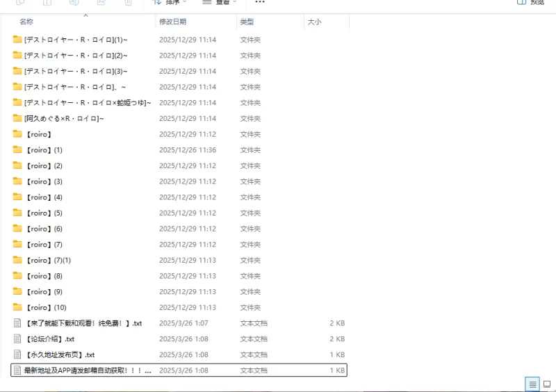Click text file icon of 【论坛介绍】.txt
The width and height of the screenshot is (556, 392).
pos(17,338)
